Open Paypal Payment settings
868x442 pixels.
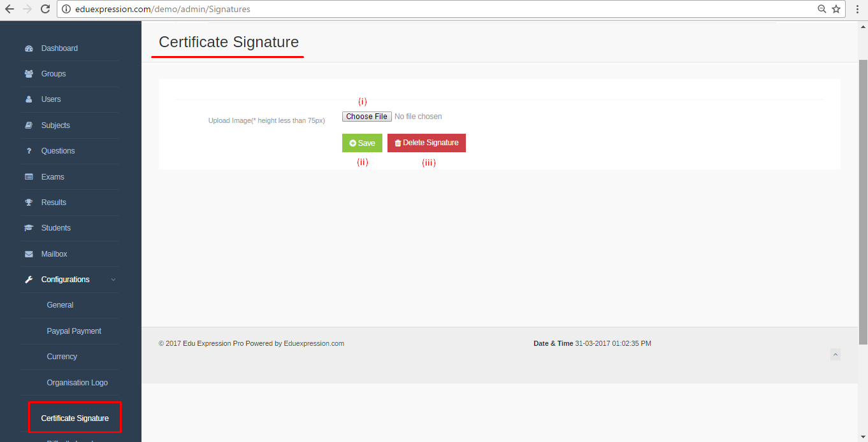[x=74, y=331]
